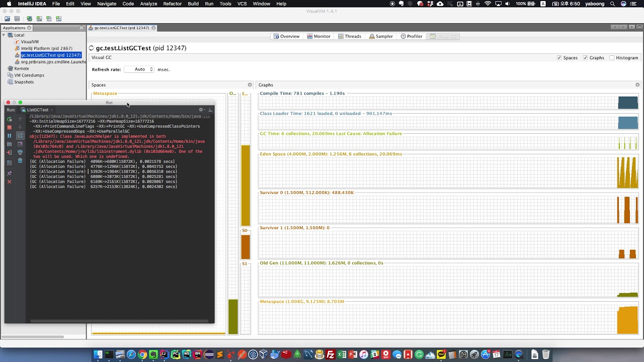Select the Snapshots node
Screen dimensions: 644x362
pyautogui.click(x=24, y=82)
